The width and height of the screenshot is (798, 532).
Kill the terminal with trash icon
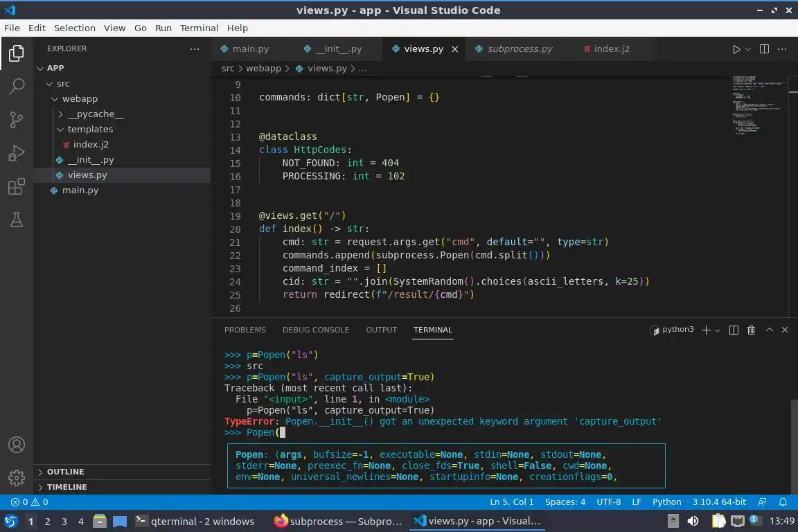tap(751, 330)
